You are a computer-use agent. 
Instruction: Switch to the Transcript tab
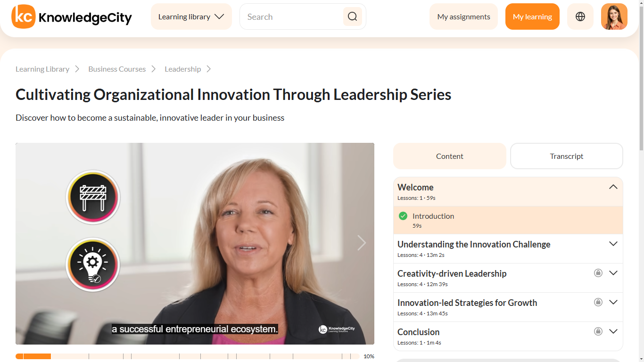(566, 156)
